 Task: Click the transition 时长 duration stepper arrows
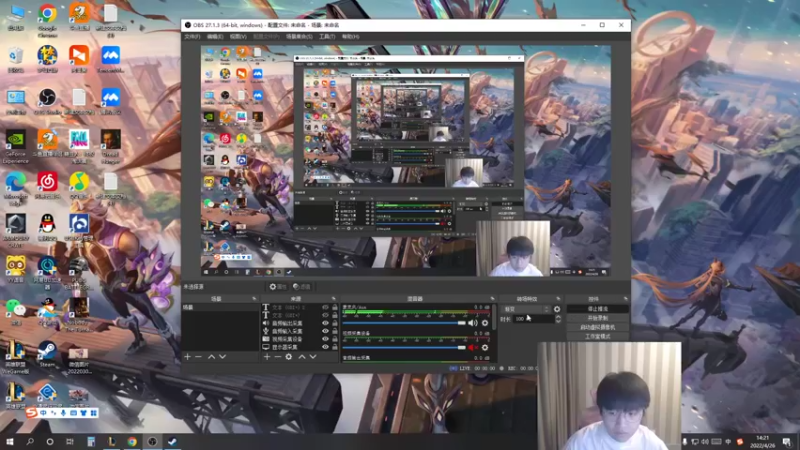click(558, 319)
